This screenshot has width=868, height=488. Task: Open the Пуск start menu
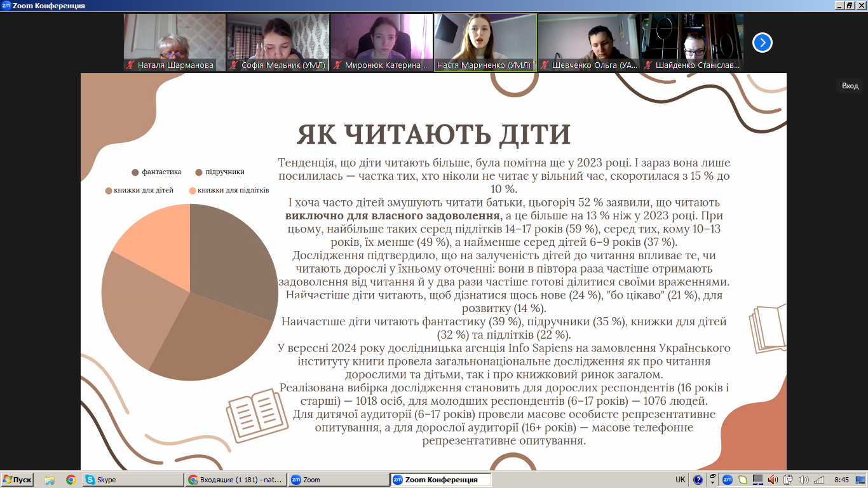click(17, 480)
